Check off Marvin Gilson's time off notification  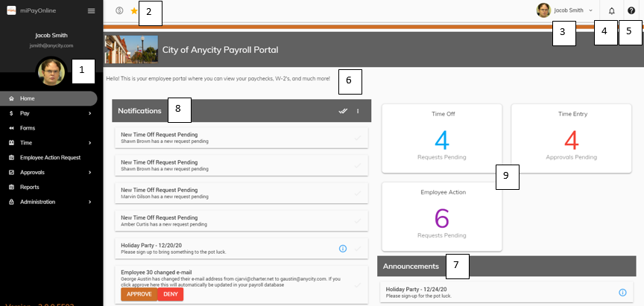click(x=359, y=193)
